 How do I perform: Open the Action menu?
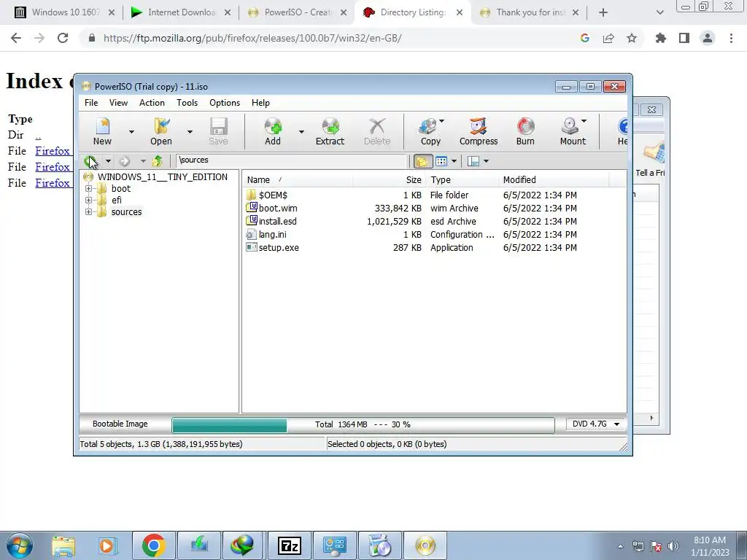point(152,102)
